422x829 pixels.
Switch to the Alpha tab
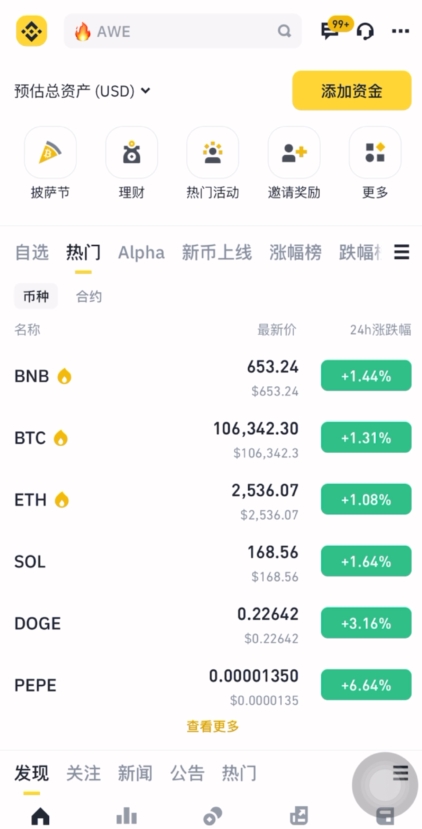141,253
